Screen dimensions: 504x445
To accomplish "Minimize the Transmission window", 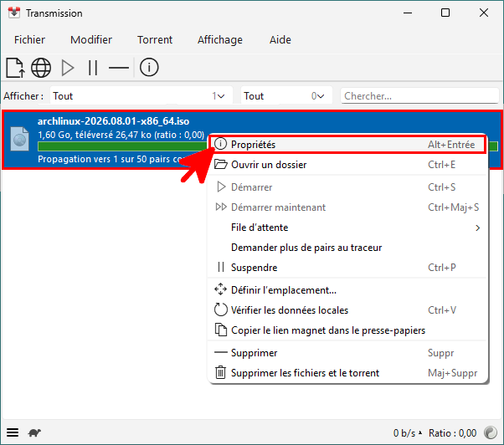I will [408, 13].
